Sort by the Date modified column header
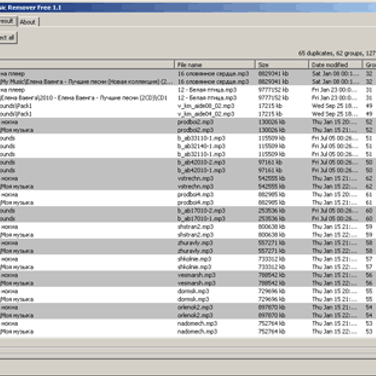The height and width of the screenshot is (376, 376). 335,65
